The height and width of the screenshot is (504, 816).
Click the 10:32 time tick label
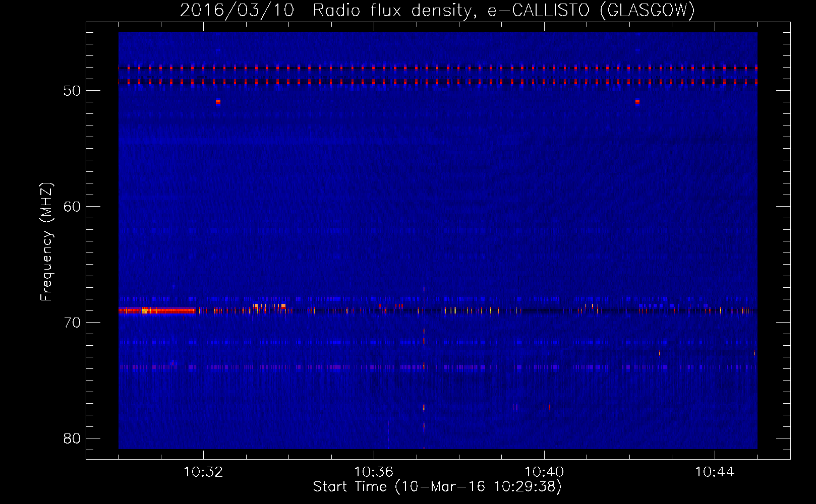[x=203, y=472]
